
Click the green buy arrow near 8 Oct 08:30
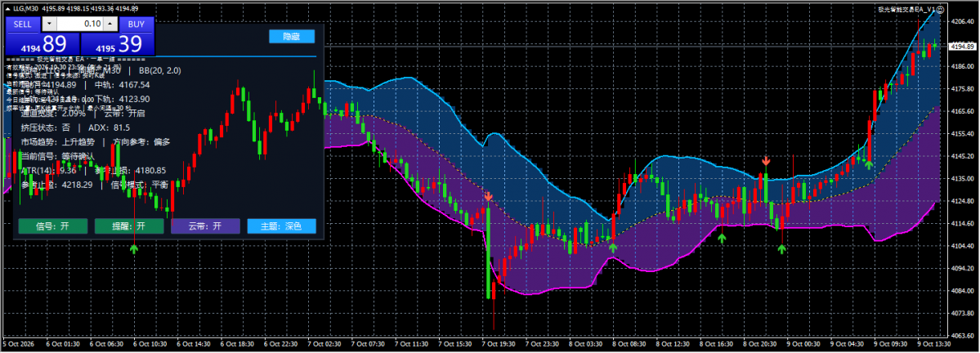coord(613,248)
